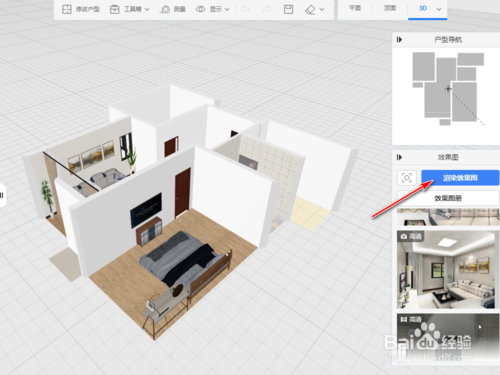
Task: Click the save disk icon
Action: pos(288,9)
